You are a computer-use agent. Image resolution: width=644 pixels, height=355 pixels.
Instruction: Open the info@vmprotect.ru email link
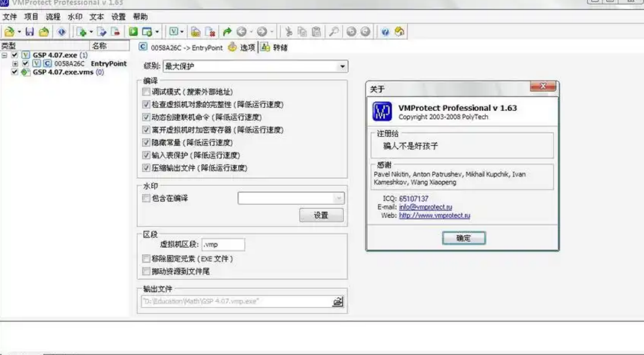coord(425,207)
